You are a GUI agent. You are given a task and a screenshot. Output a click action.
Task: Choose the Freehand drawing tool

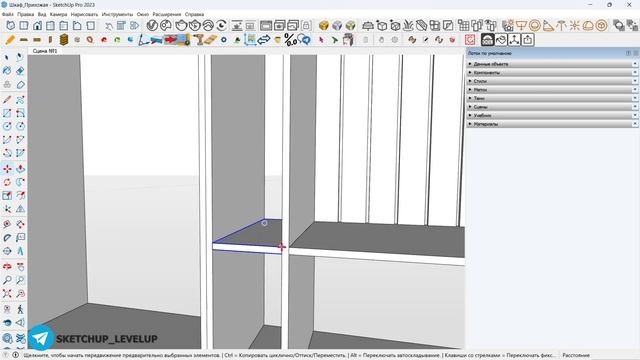tap(20, 100)
